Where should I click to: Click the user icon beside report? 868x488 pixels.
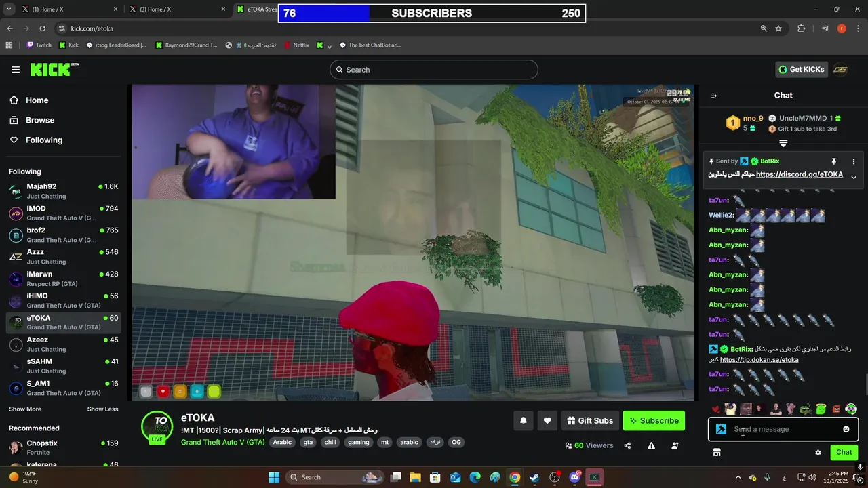pos(675,445)
